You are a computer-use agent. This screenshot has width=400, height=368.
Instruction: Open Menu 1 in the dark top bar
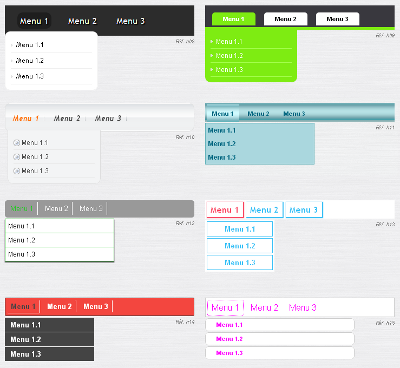point(34,21)
